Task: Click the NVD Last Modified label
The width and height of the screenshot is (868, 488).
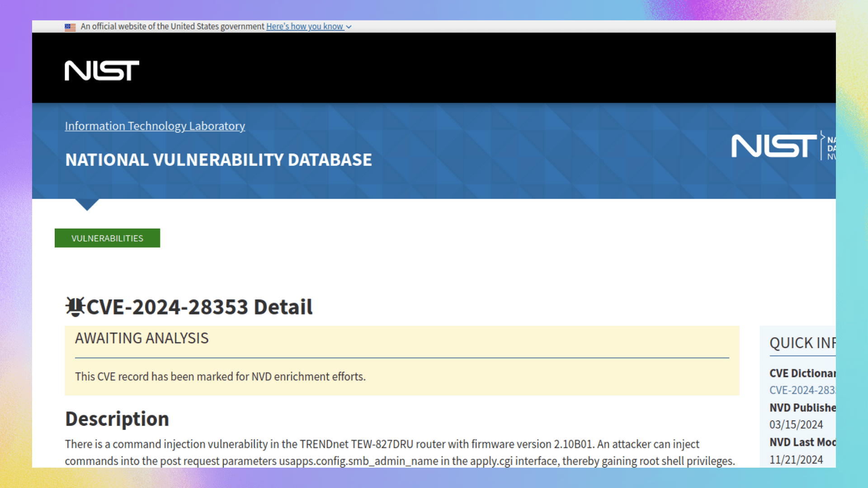Action: (x=802, y=442)
